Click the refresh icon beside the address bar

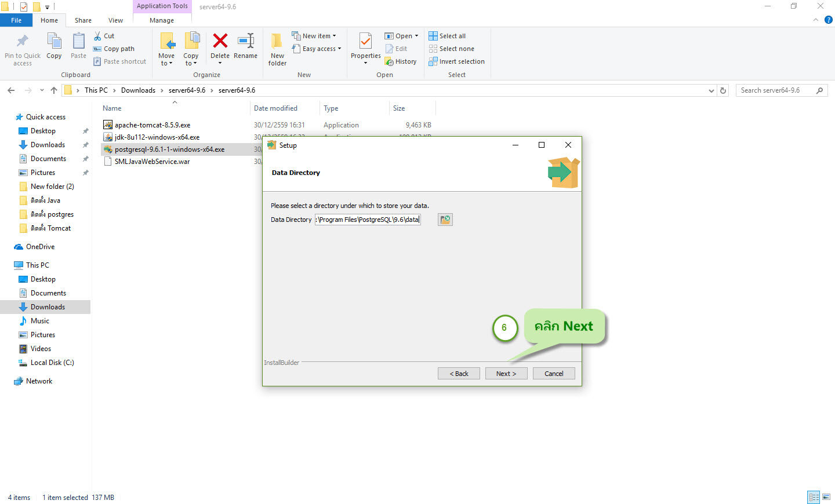coord(722,90)
